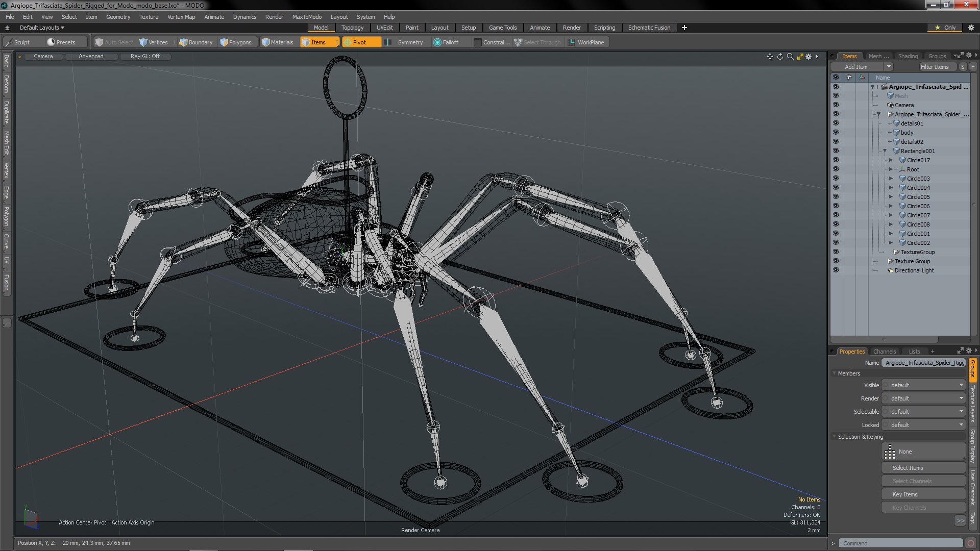Switch to the Topology layout tab
Image resolution: width=980 pixels, height=551 pixels.
tap(352, 28)
